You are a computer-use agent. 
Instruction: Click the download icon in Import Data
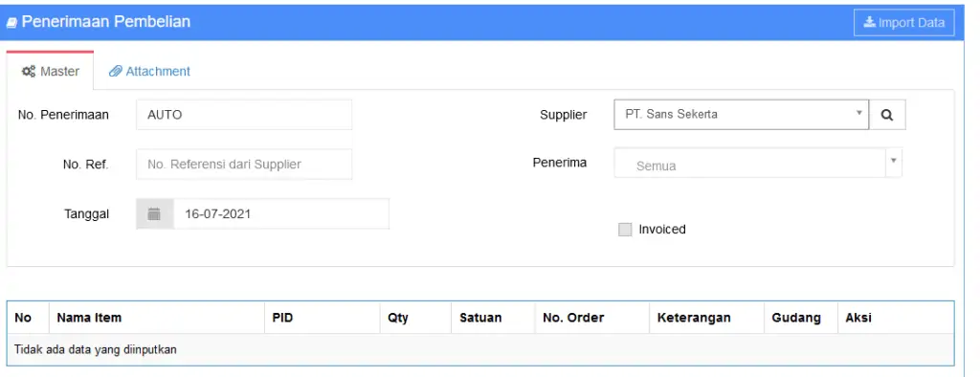pos(869,23)
